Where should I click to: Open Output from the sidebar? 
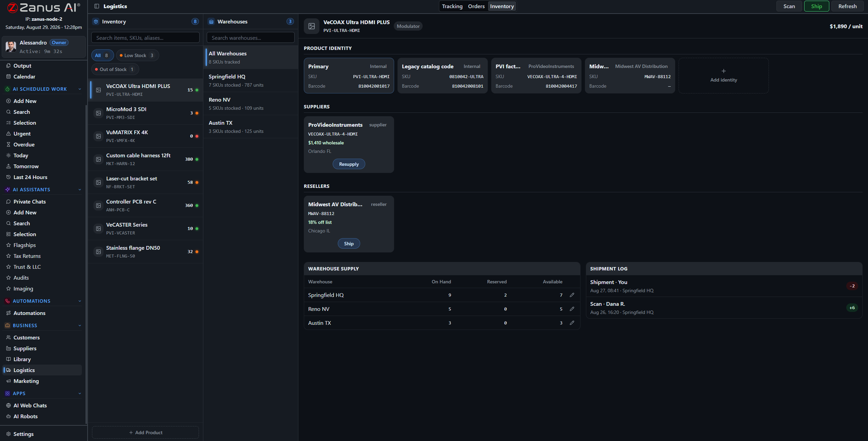[42, 66]
